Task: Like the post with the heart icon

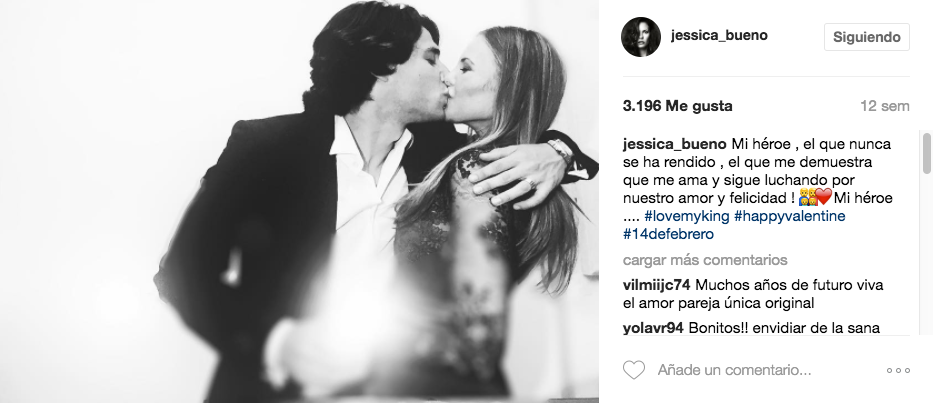Action: (x=633, y=370)
